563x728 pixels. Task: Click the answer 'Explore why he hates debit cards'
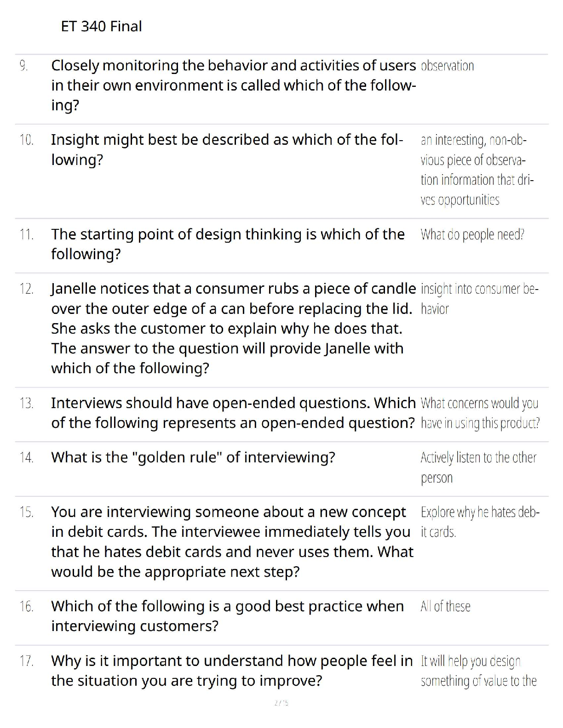(x=480, y=522)
